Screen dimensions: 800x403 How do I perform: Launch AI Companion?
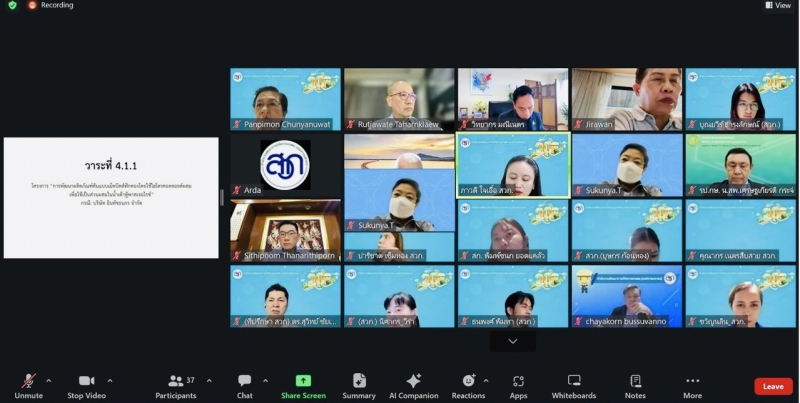pos(413,385)
